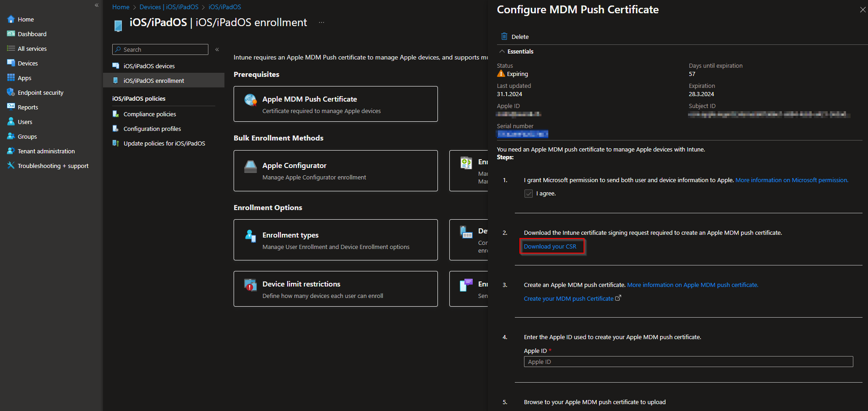Click the blurred Serial number value
The height and width of the screenshot is (411, 868).
[x=523, y=134]
